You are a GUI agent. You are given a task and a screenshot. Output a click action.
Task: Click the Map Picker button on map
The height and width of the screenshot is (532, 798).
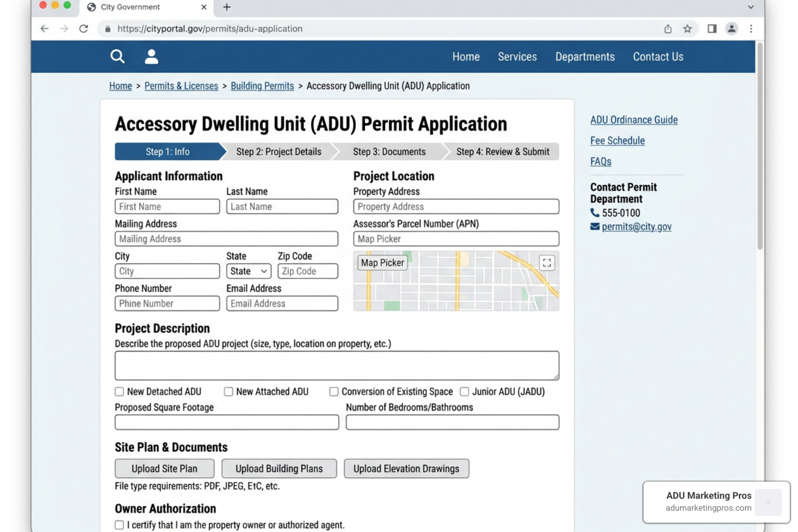[382, 263]
